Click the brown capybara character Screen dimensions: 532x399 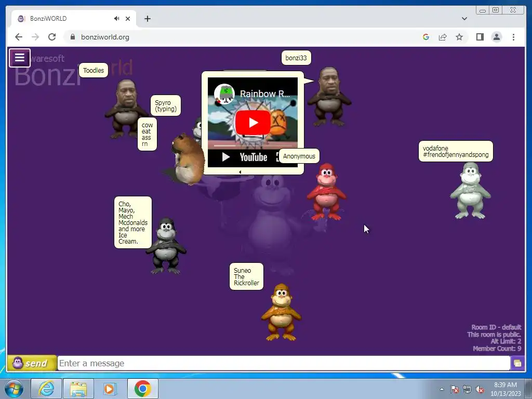point(187,159)
